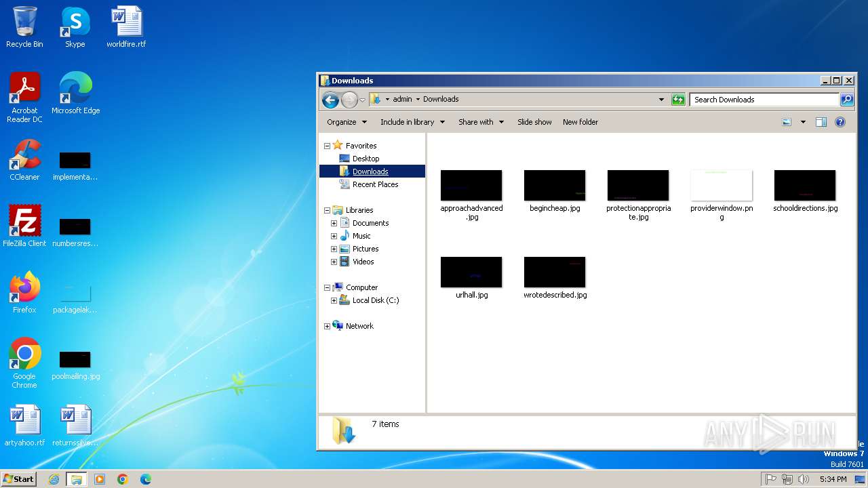Click the search magnifier icon
Image resolution: width=868 pixels, height=488 pixels.
coord(847,100)
